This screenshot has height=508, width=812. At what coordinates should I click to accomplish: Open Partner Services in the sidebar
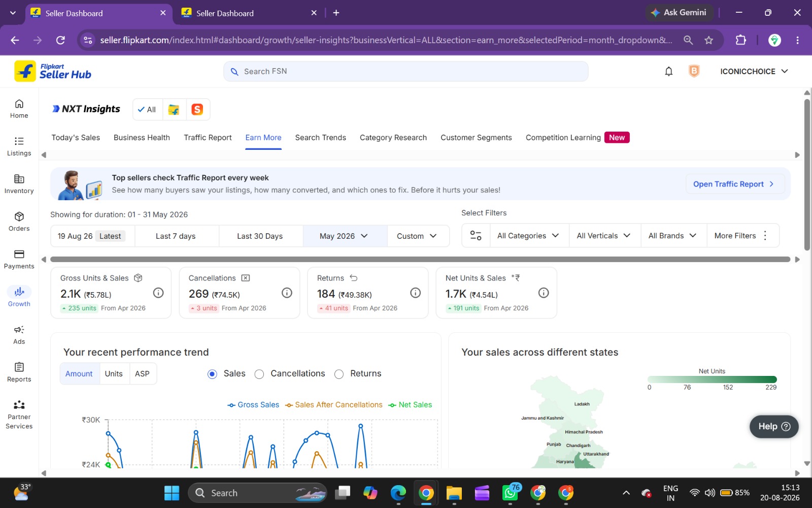(x=19, y=415)
